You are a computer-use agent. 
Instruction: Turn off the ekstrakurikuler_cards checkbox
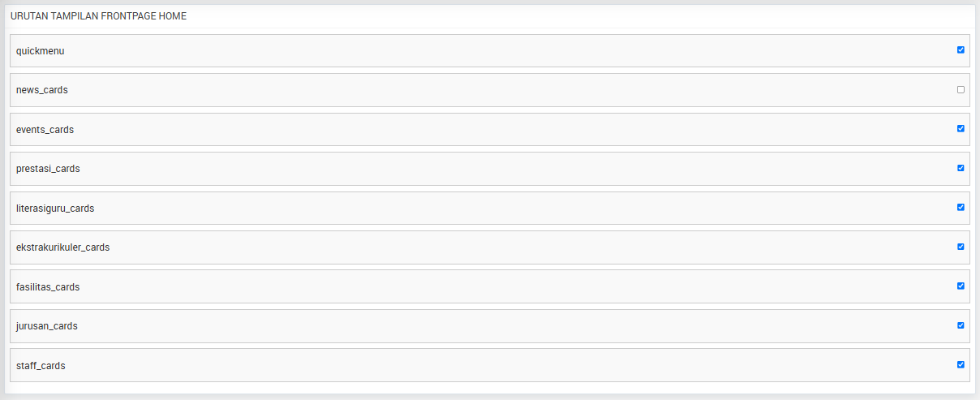961,247
